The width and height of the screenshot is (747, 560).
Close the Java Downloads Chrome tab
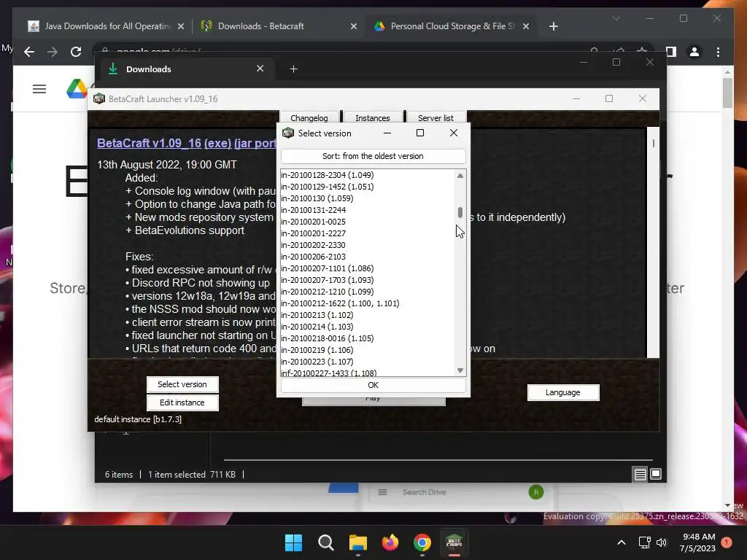(x=181, y=27)
